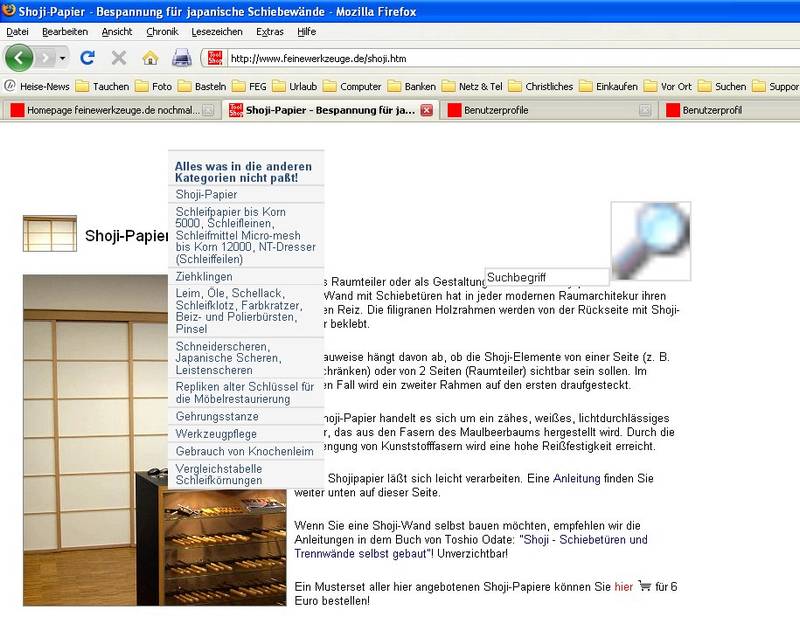This screenshot has width=800, height=638.
Task: Click the shopping cart icon
Action: coord(644,586)
